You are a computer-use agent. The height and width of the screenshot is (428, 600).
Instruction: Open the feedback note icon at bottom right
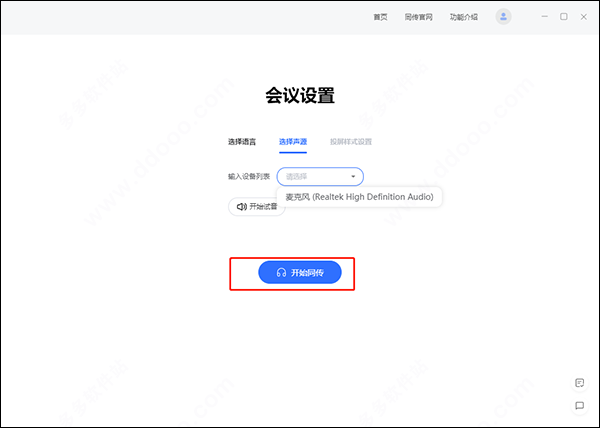(579, 383)
